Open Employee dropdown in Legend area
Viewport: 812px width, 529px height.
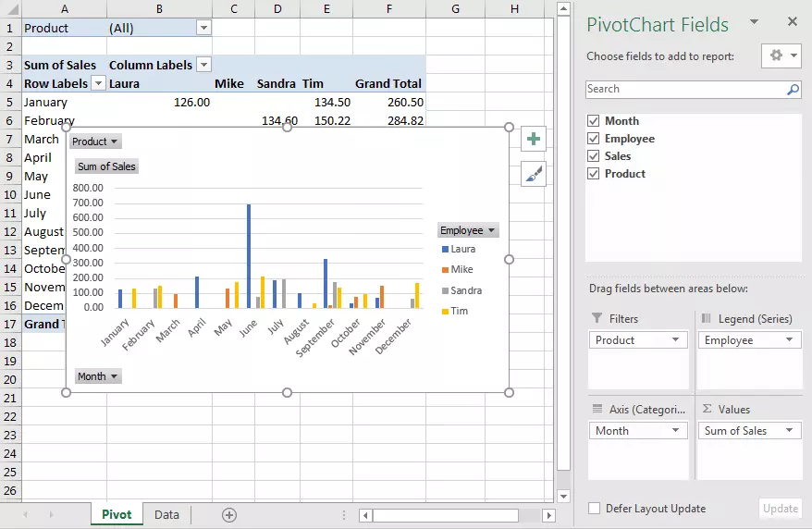(789, 340)
